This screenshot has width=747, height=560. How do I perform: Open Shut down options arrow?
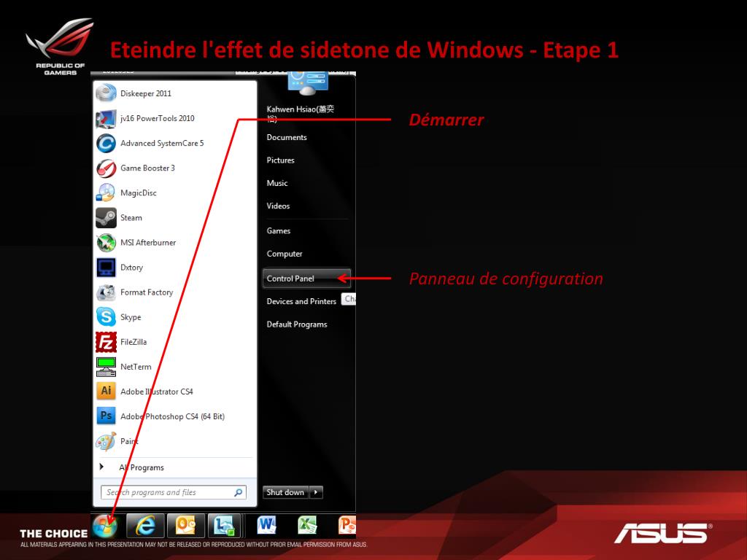[317, 492]
